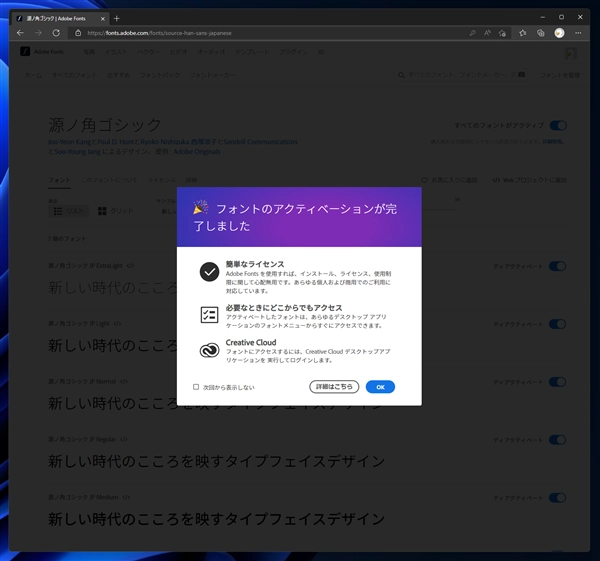Click code icon beside JP Normal
This screenshot has height=561, width=600.
[x=124, y=382]
